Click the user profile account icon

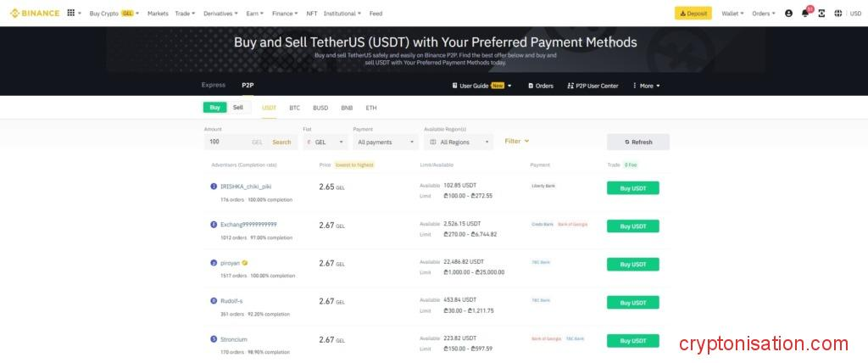(789, 14)
